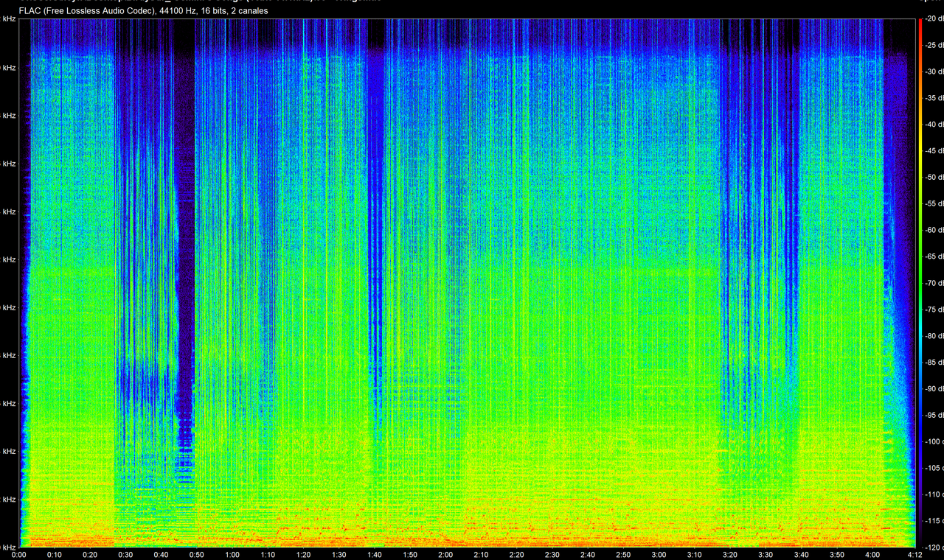This screenshot has width=944, height=560.
Task: Click the -50 dB scale label
Action: [934, 178]
